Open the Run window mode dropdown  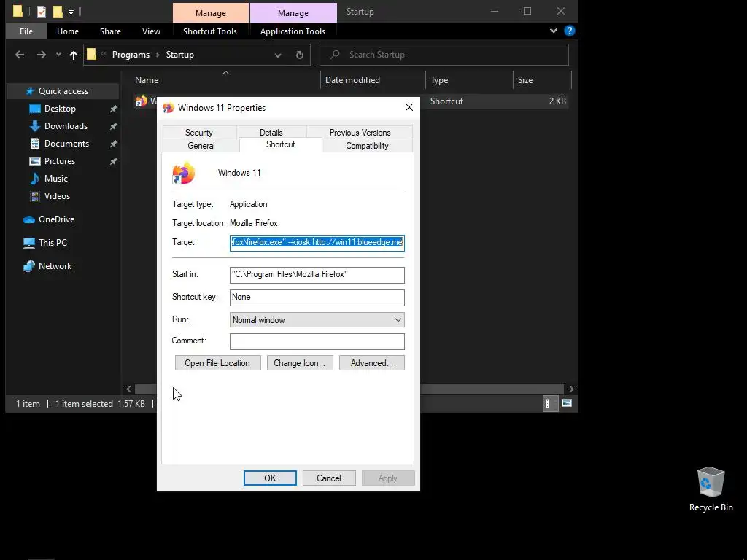coord(317,320)
